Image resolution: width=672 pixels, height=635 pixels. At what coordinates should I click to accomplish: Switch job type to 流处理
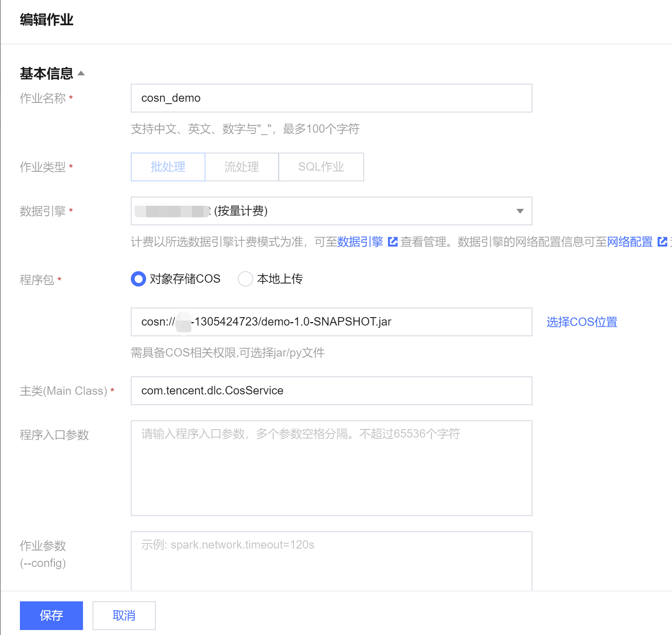pos(242,167)
